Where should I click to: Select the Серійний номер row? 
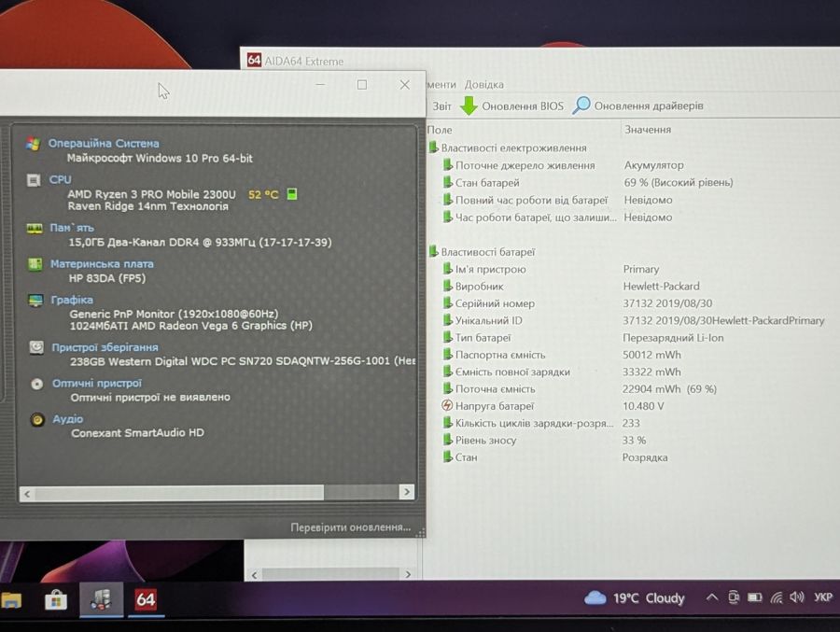coord(633,303)
